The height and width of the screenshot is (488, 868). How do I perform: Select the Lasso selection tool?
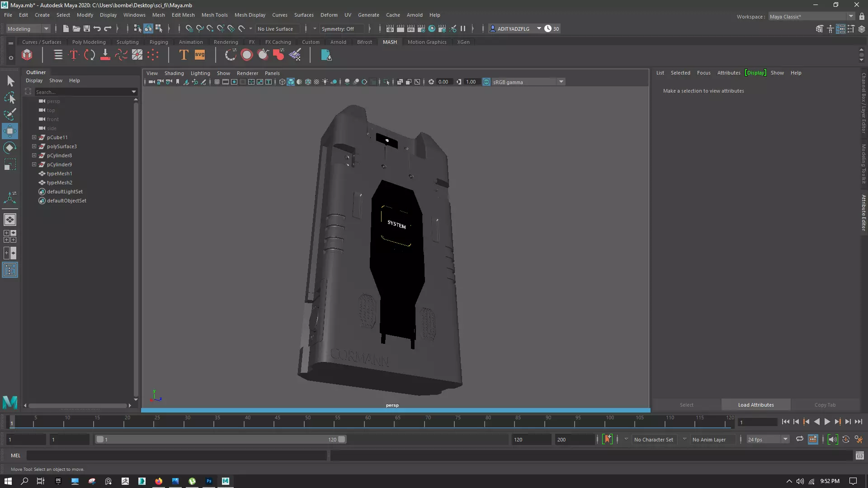pyautogui.click(x=9, y=98)
